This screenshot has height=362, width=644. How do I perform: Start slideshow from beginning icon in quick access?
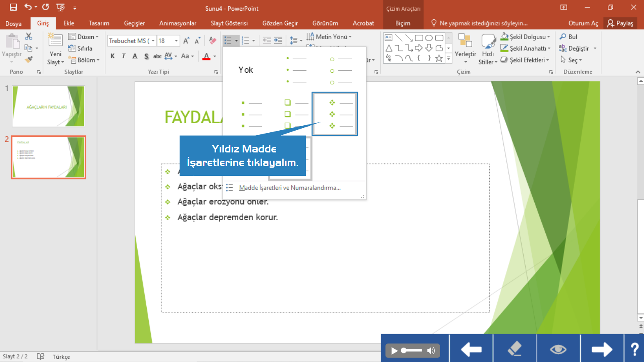[x=60, y=7]
